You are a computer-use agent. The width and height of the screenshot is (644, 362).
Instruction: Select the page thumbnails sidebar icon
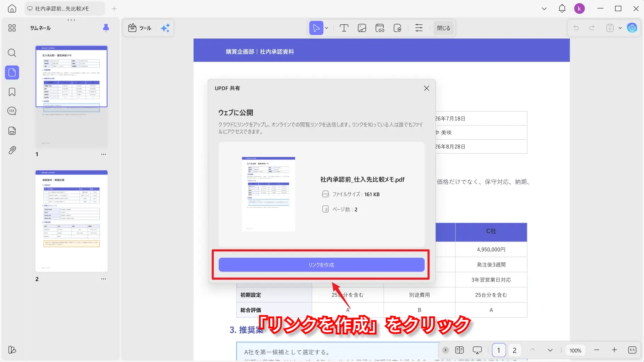12,72
